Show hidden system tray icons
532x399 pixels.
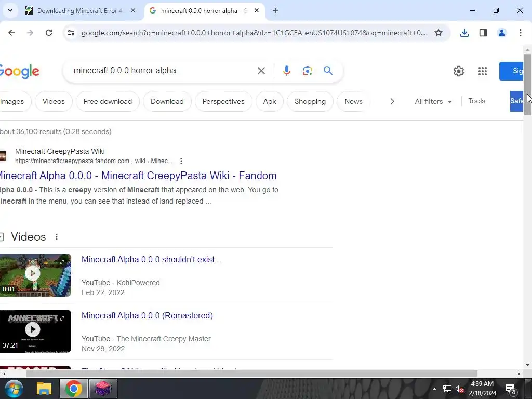434,389
